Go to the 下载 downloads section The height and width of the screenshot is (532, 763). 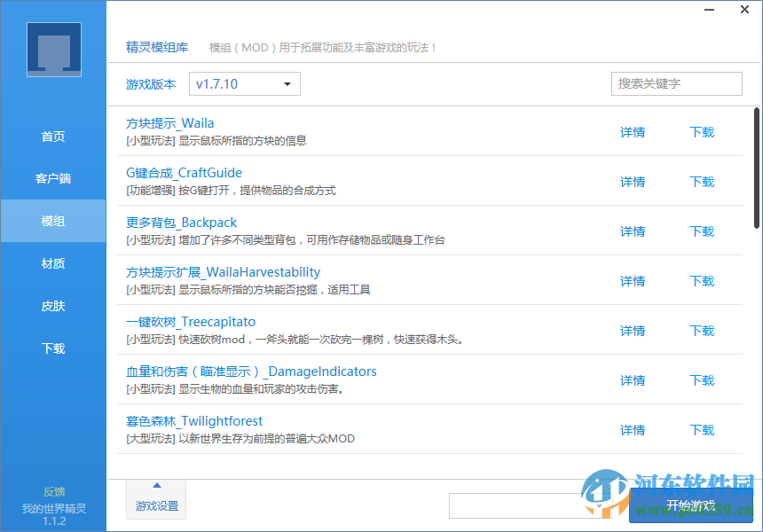53,348
